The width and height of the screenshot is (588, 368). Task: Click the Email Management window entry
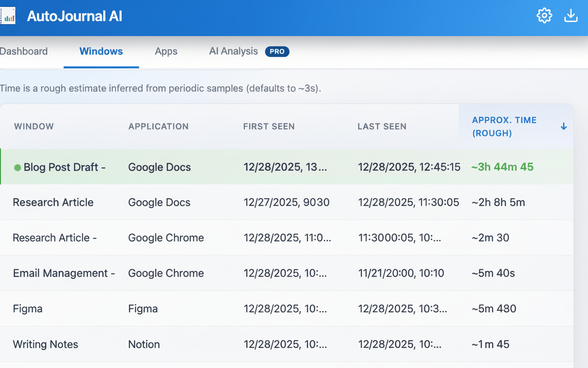(x=63, y=273)
